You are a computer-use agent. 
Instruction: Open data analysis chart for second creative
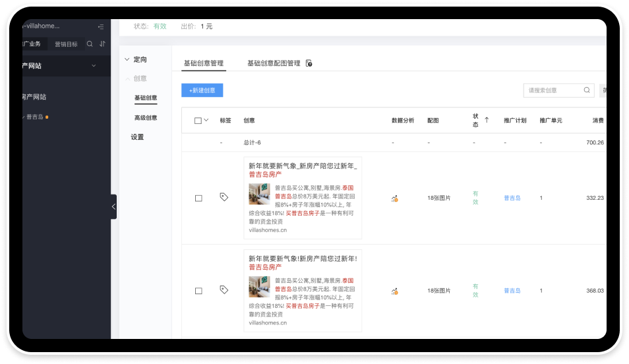395,291
